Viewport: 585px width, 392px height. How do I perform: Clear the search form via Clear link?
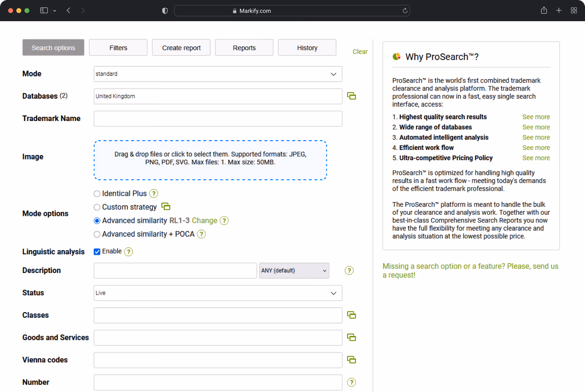coord(360,52)
